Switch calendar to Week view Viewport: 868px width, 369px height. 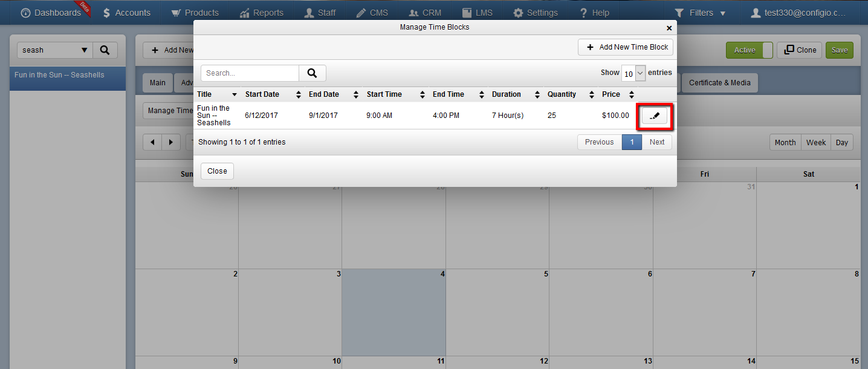(816, 143)
